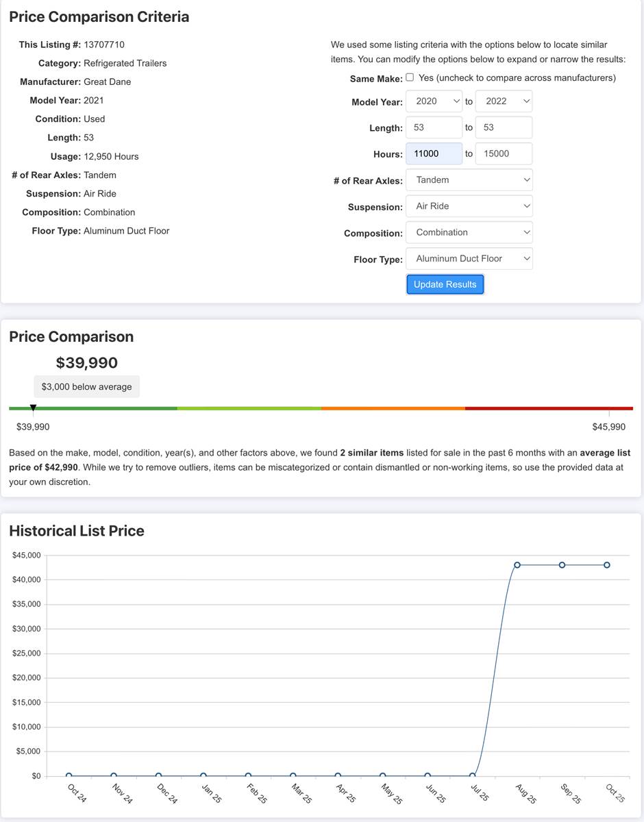Viewport: 644px width, 822px height.
Task: Click the red price bar segment
Action: [548, 408]
